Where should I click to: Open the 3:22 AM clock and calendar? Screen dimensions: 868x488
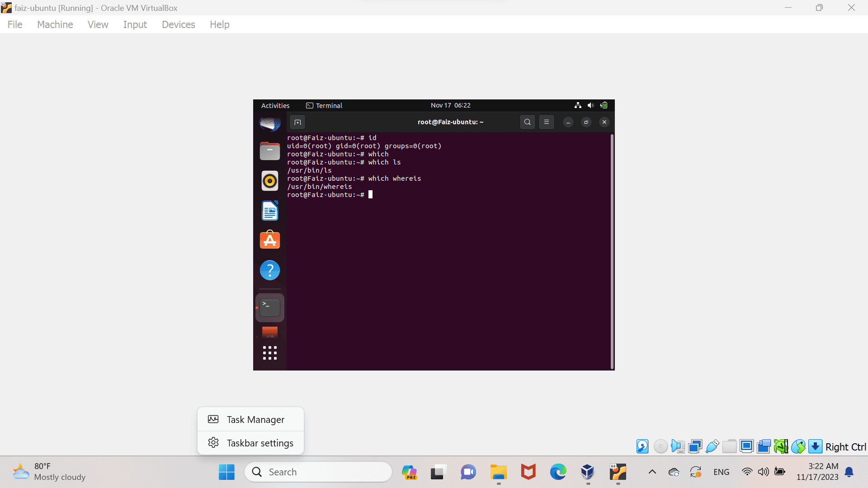(817, 472)
